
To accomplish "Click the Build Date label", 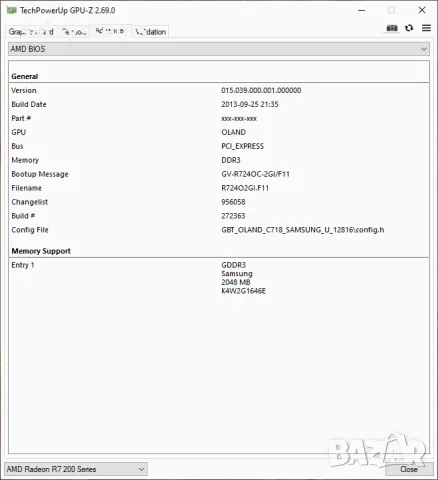I will [29, 104].
